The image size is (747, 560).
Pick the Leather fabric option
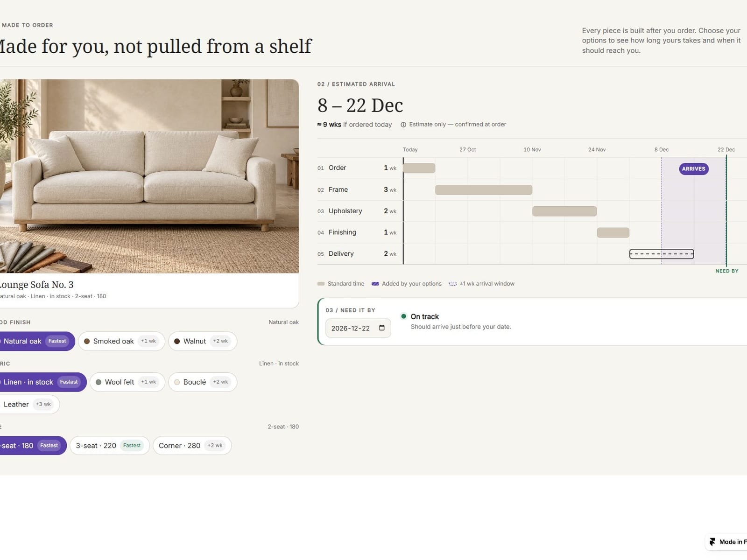point(29,404)
